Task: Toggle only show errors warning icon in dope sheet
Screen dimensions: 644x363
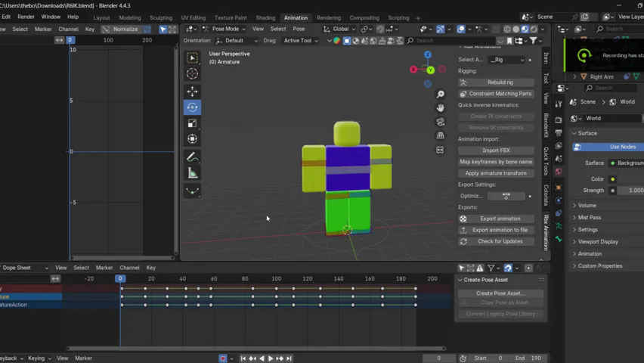Action: point(480,268)
